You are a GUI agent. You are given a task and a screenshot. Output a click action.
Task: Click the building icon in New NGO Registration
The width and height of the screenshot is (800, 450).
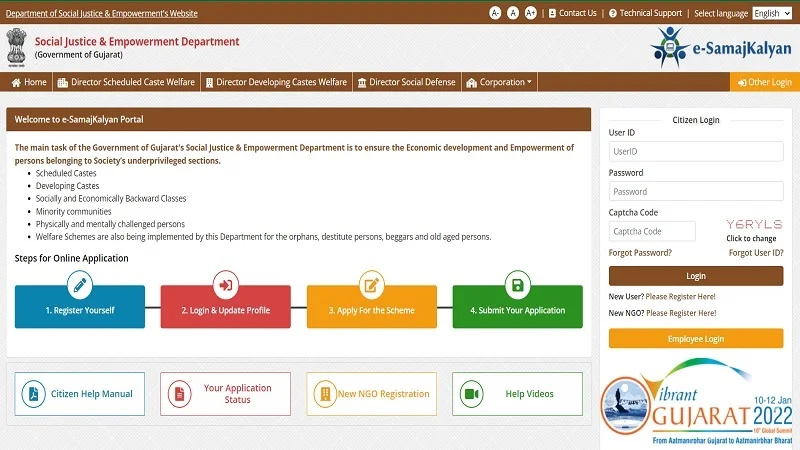[326, 394]
